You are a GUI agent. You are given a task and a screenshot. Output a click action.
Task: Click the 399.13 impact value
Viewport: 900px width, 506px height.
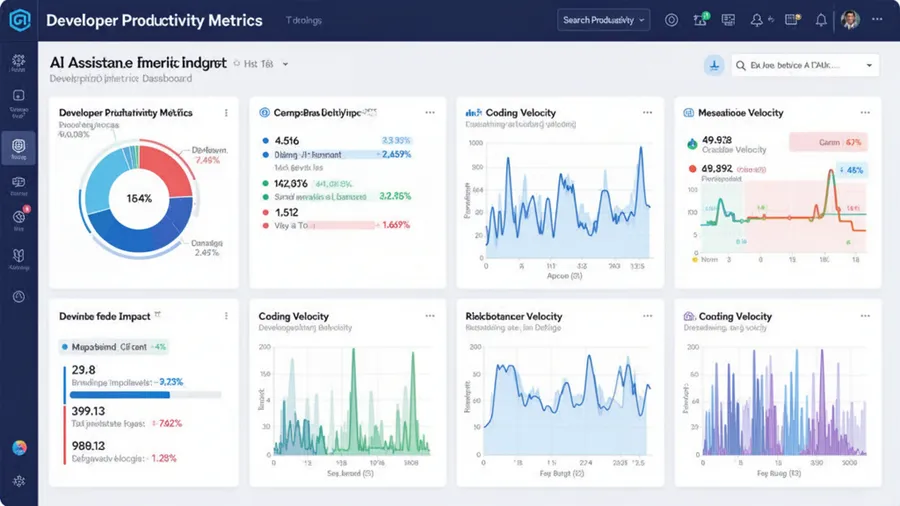pos(88,411)
